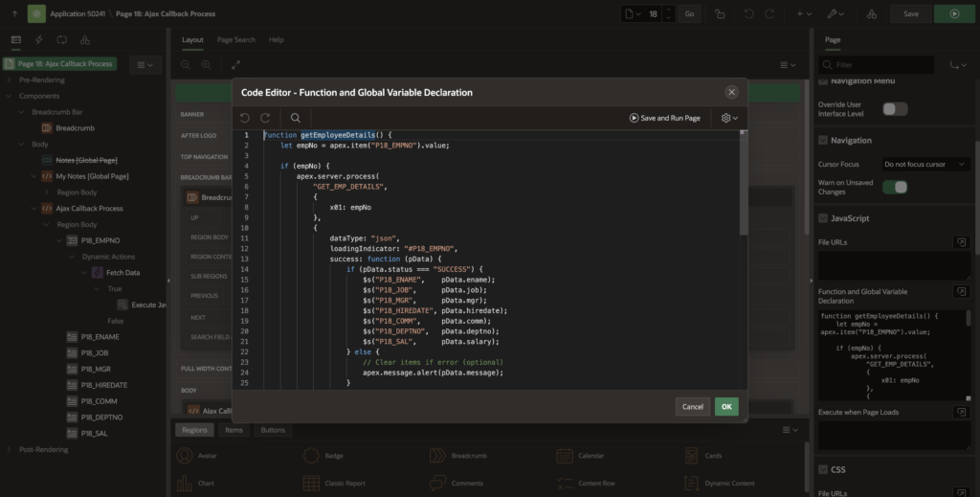Collapse the JavaScript property group
This screenshot has width=980, height=497.
823,218
